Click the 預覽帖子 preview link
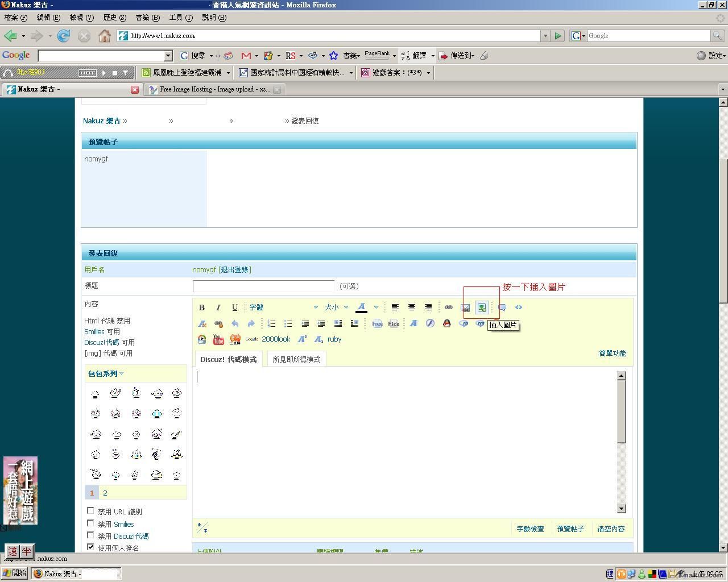This screenshot has height=582, width=728. 570,529
